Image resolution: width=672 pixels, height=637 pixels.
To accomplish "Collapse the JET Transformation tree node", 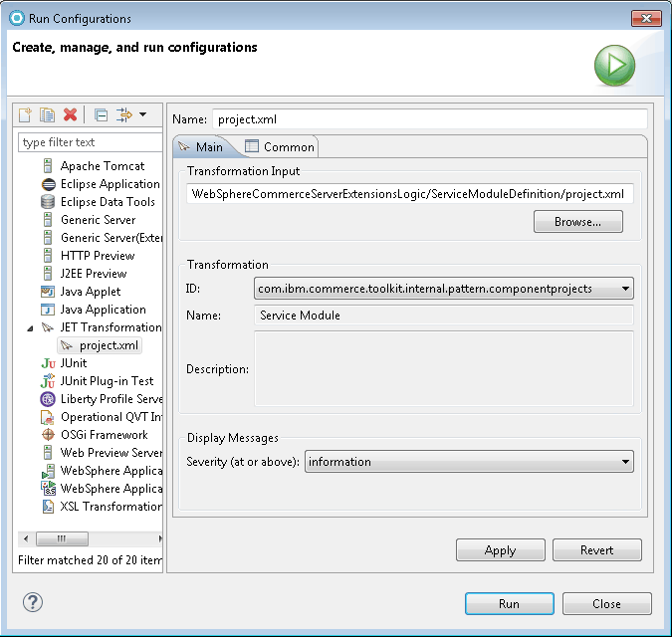I will 30,328.
